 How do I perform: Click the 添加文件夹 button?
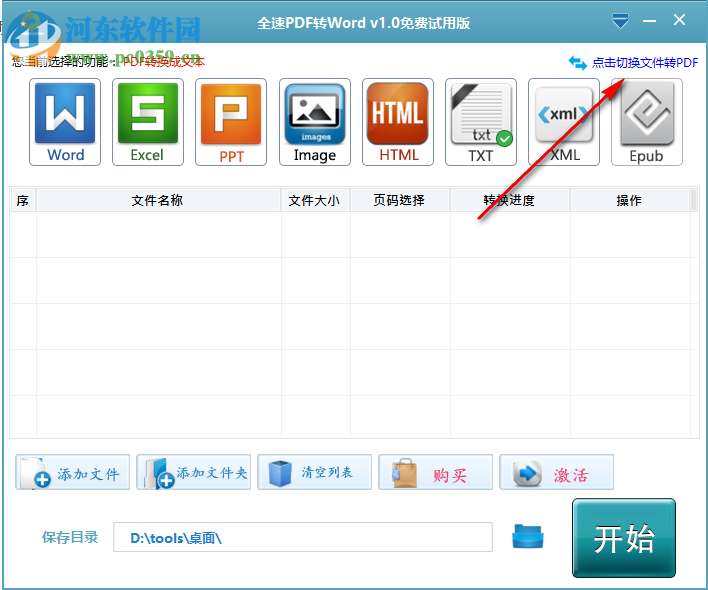click(194, 472)
